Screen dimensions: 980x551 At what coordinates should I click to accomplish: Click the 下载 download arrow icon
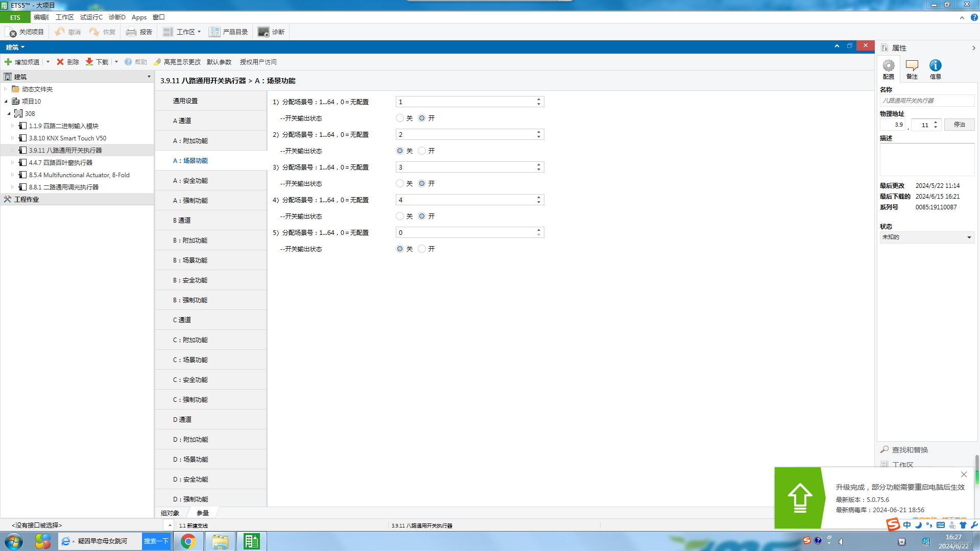[x=89, y=62]
